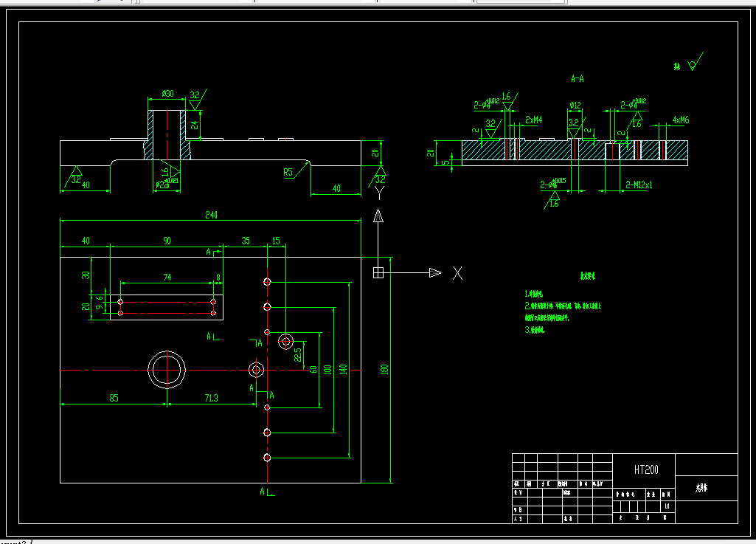Select the 100 vertical dimension text

[x=328, y=369]
